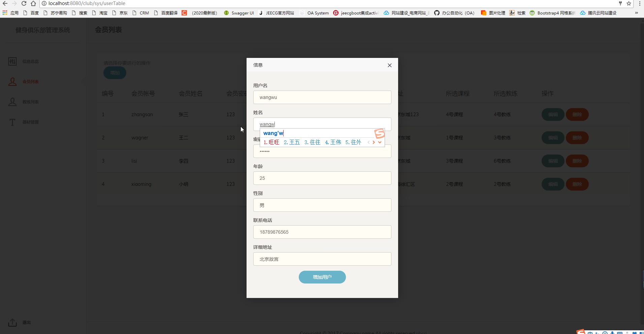Open the 器材管理 sidebar T icon
644x334 pixels.
pyautogui.click(x=12, y=122)
